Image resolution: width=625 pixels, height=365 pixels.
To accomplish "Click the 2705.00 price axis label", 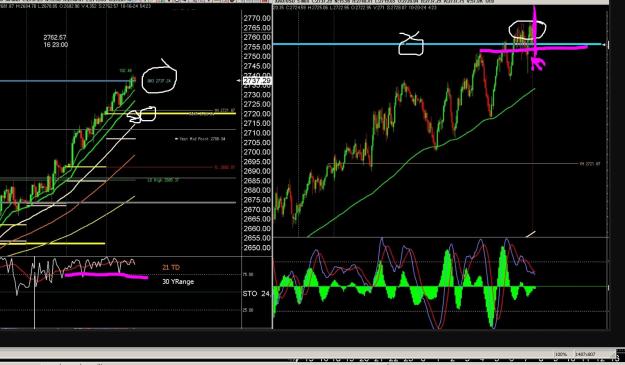I will tap(257, 143).
